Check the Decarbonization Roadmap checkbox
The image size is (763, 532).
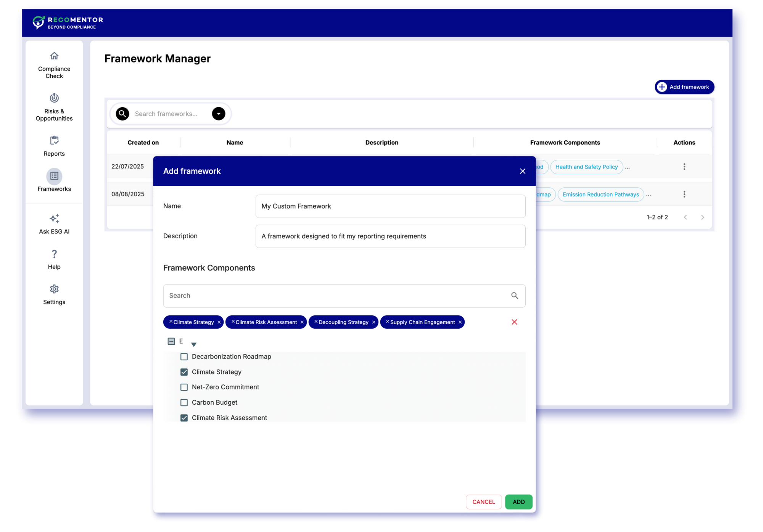(x=184, y=357)
